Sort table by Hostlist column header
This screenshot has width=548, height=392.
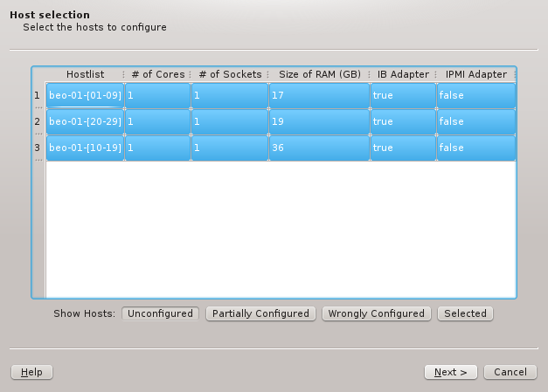(x=85, y=75)
